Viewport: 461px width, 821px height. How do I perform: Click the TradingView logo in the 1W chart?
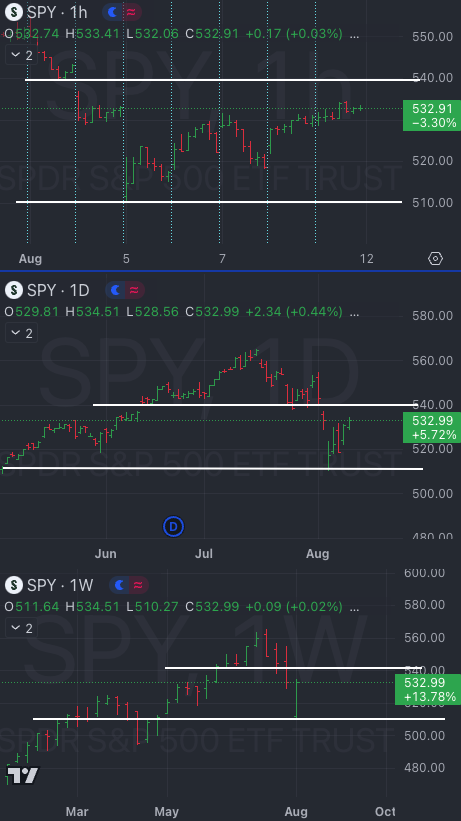(23, 775)
